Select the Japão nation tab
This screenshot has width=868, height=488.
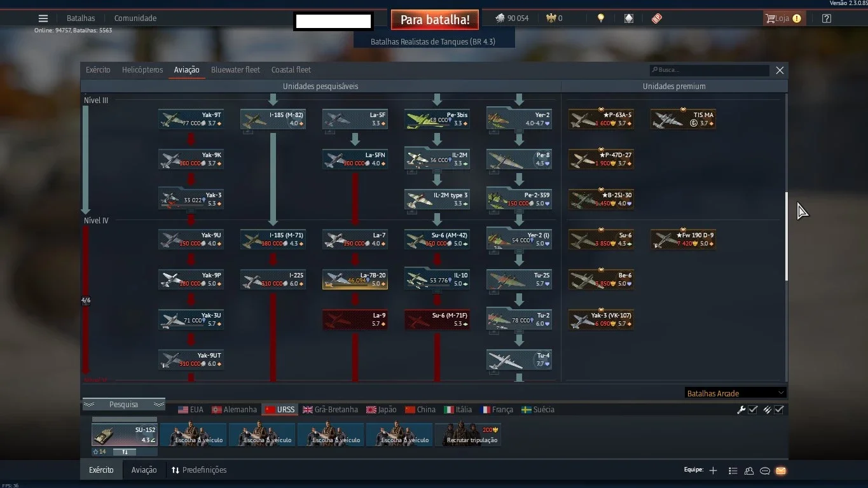[382, 410]
